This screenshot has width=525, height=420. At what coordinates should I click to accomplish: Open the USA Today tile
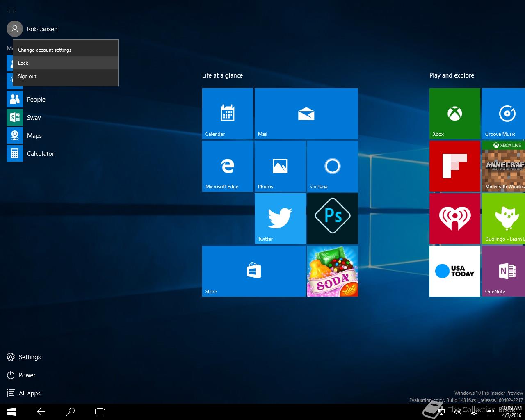[x=455, y=271]
